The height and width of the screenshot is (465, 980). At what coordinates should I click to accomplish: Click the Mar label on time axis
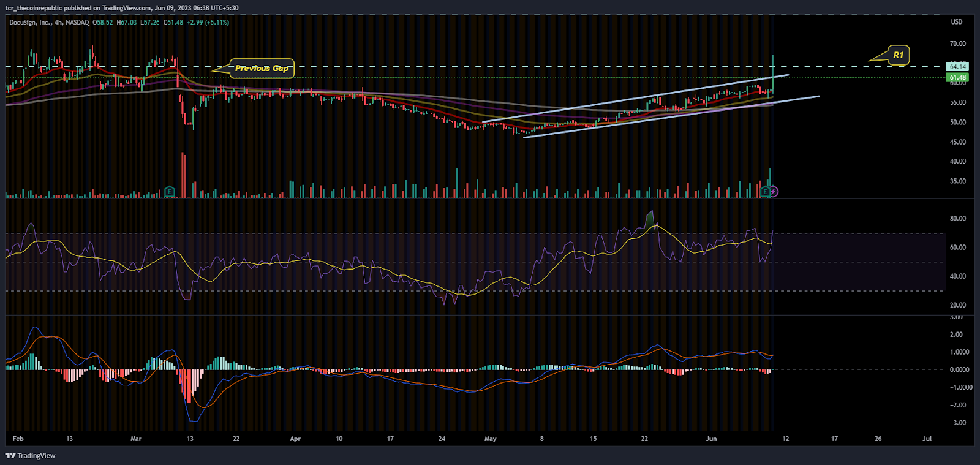136,439
